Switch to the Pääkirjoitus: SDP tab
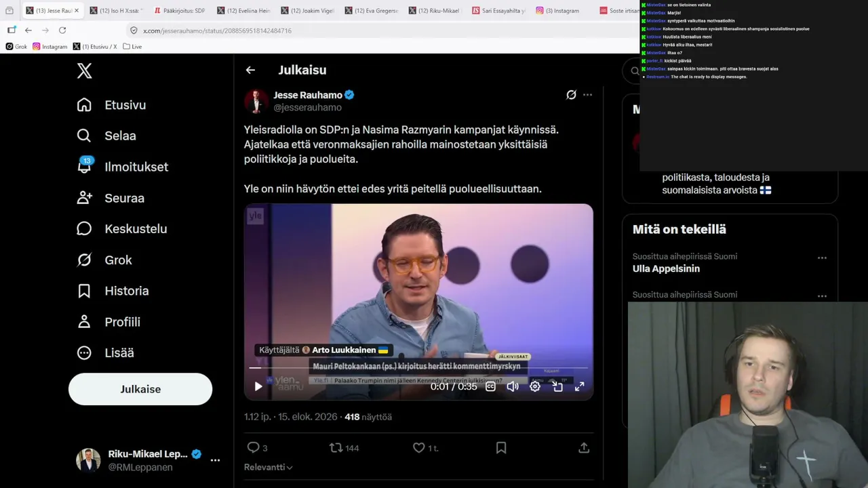868x488 pixels. pos(180,11)
